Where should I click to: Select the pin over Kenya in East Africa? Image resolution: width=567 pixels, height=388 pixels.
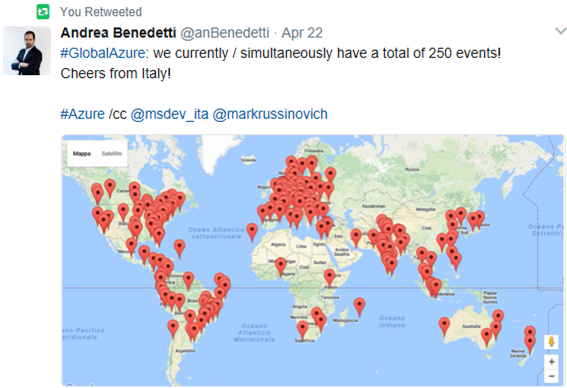click(329, 278)
